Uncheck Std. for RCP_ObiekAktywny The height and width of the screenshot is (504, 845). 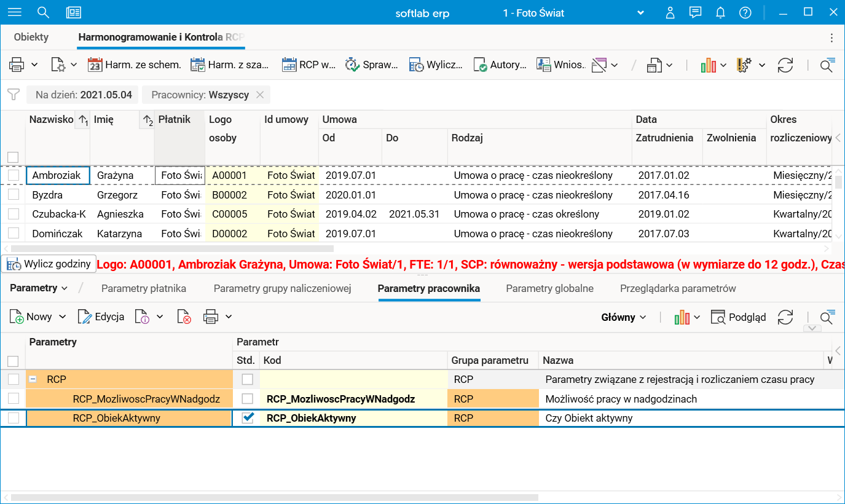click(248, 418)
